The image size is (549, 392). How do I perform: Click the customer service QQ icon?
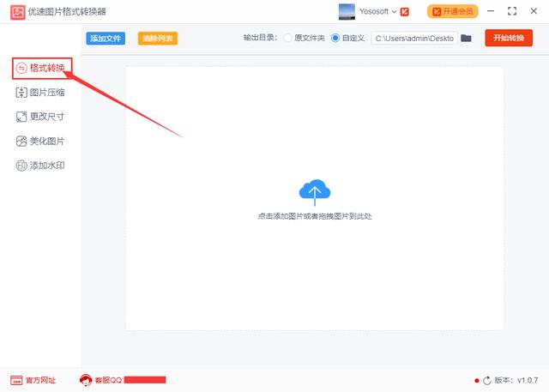pos(86,380)
